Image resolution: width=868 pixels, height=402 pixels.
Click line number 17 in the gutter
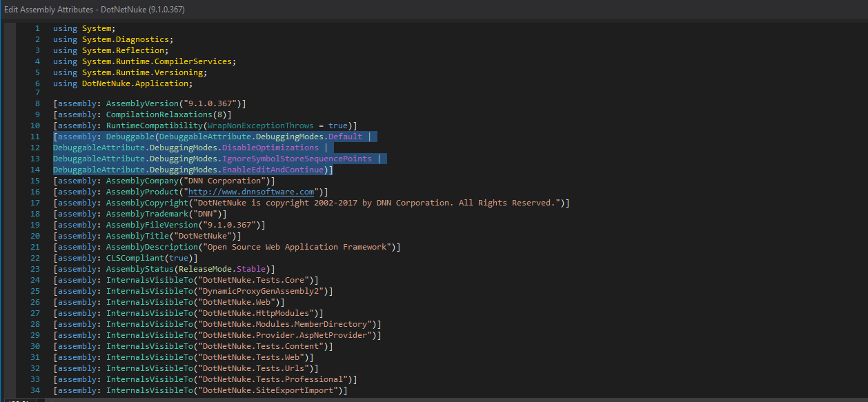tap(35, 203)
